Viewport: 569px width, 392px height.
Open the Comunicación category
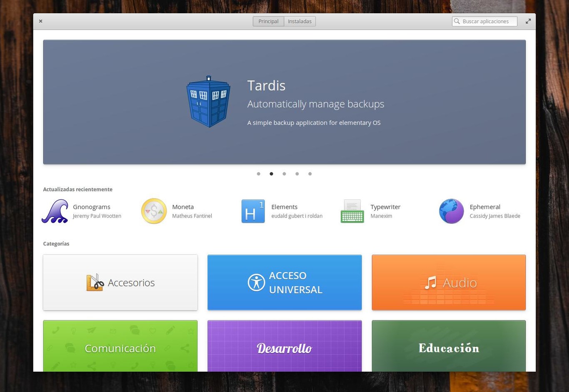pyautogui.click(x=120, y=348)
